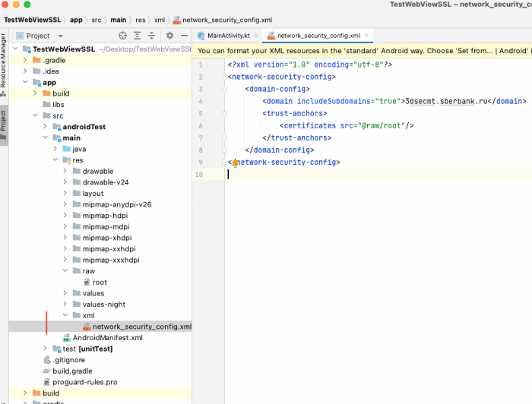Open the Project view dropdown arrow
532x404 pixels.
(x=60, y=36)
